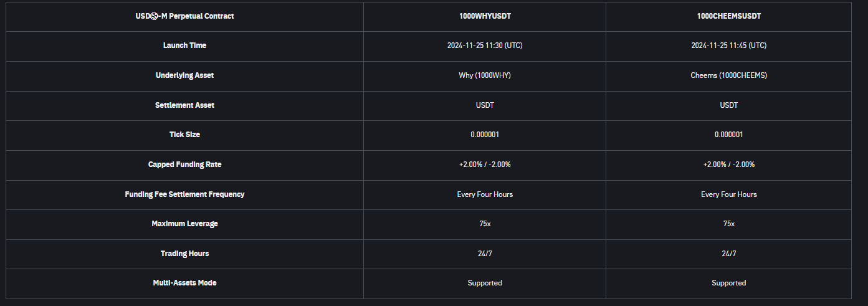Select the Why (1000WHY) cell
Viewport: 868px width, 306px height.
click(x=485, y=75)
